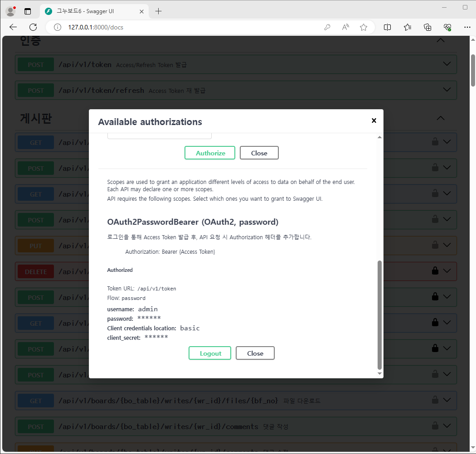Open a new browser tab
Image resolution: width=476 pixels, height=454 pixels.
point(158,11)
